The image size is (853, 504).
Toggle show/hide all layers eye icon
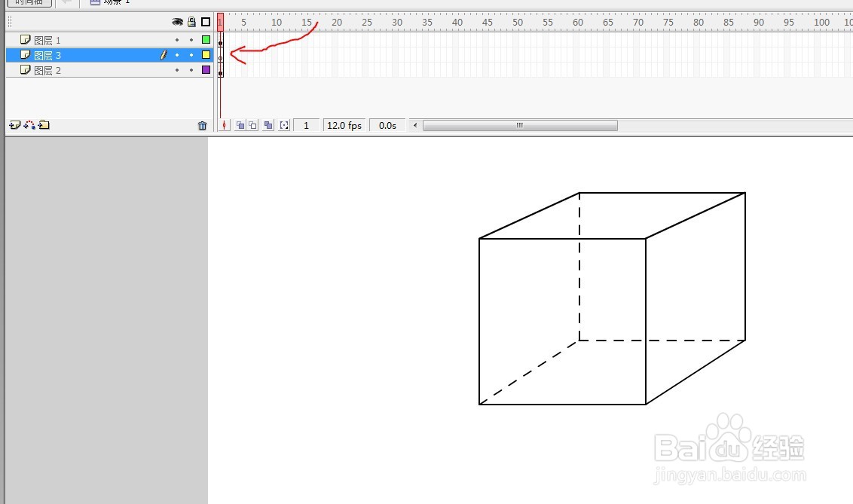pos(177,22)
